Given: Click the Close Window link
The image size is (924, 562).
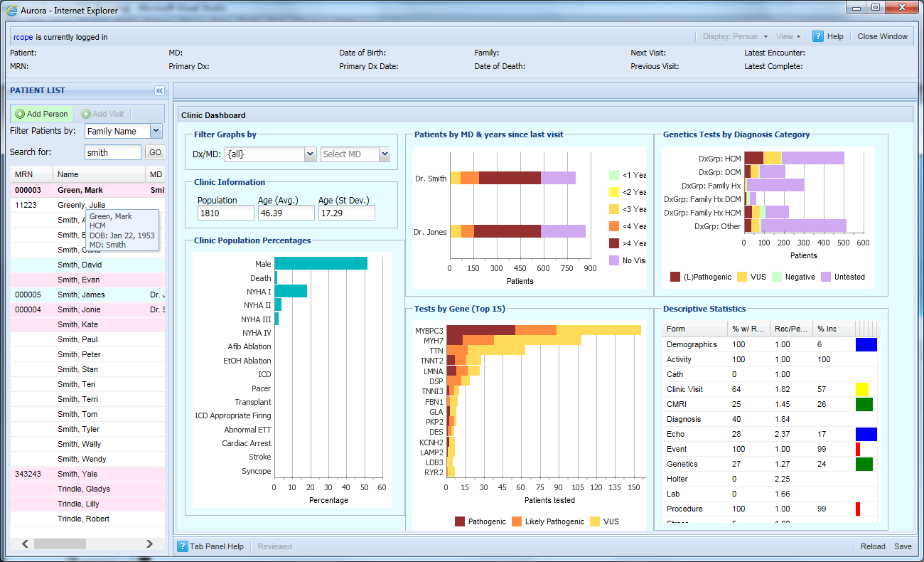Looking at the screenshot, I should coord(882,36).
